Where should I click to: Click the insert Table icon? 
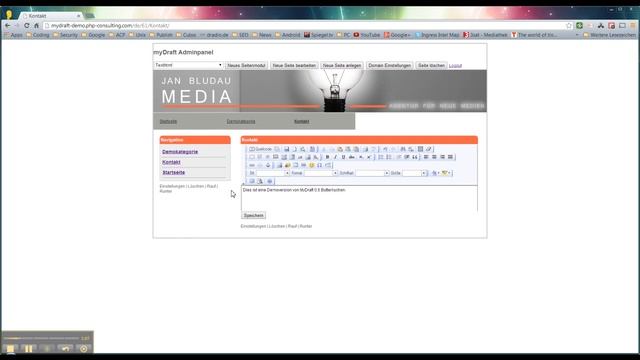(296, 165)
